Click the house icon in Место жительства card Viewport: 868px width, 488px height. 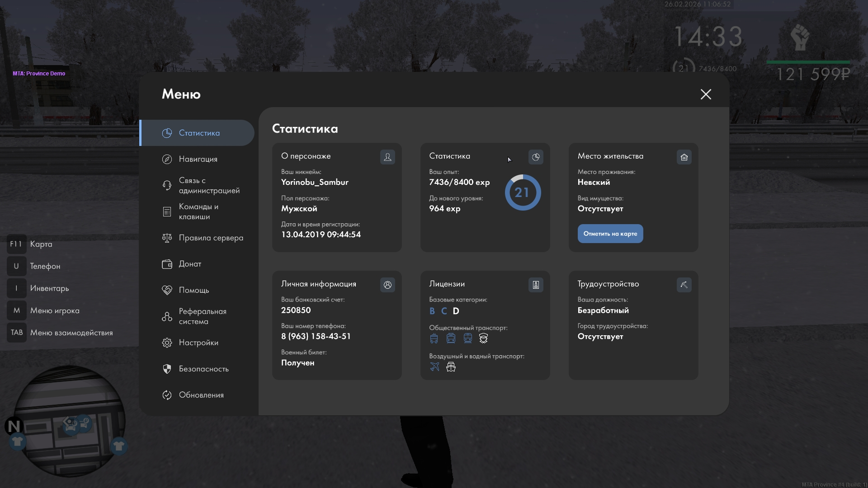(684, 157)
